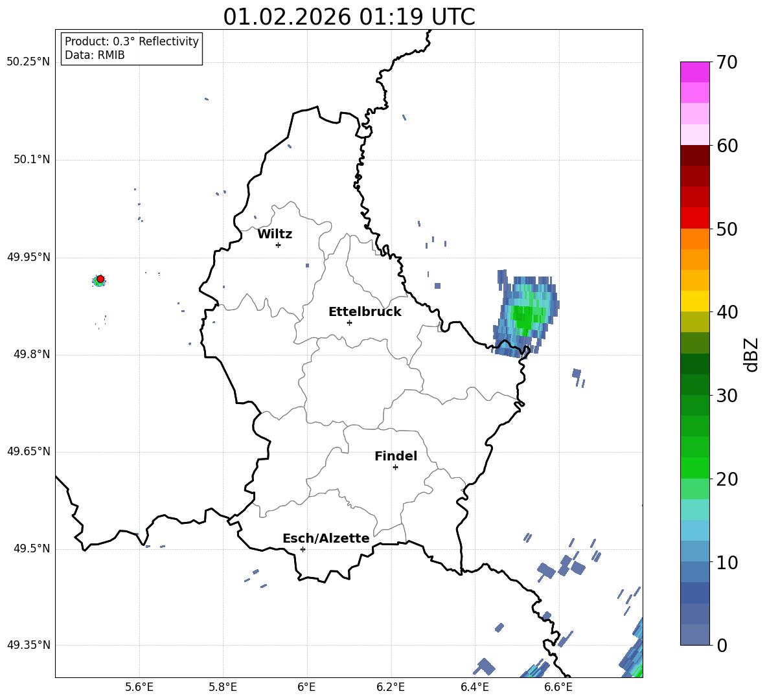Click the turquoise colorbar segment below 20
This screenshot has height=700, width=767.
[694, 510]
